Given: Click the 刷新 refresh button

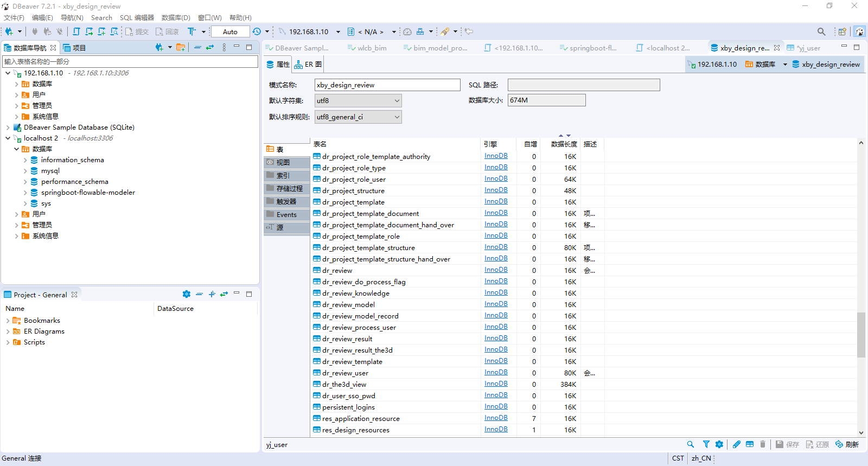Looking at the screenshot, I should (847, 444).
